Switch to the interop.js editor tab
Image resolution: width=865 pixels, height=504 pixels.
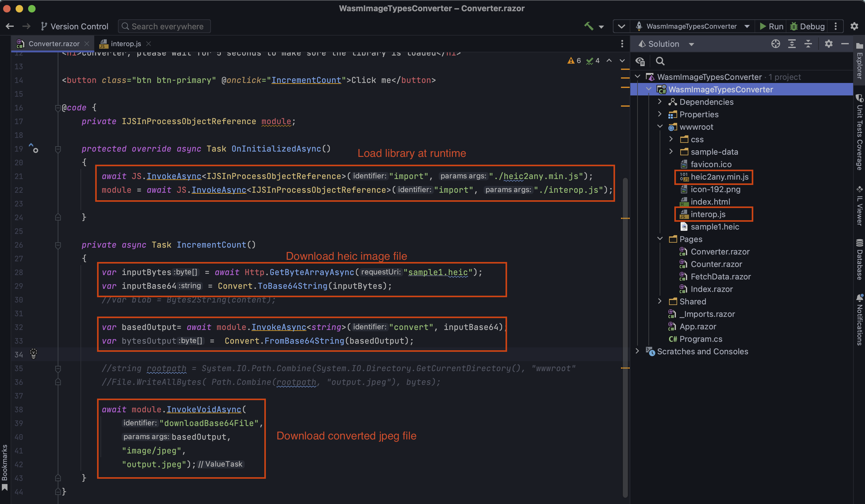pyautogui.click(x=125, y=44)
